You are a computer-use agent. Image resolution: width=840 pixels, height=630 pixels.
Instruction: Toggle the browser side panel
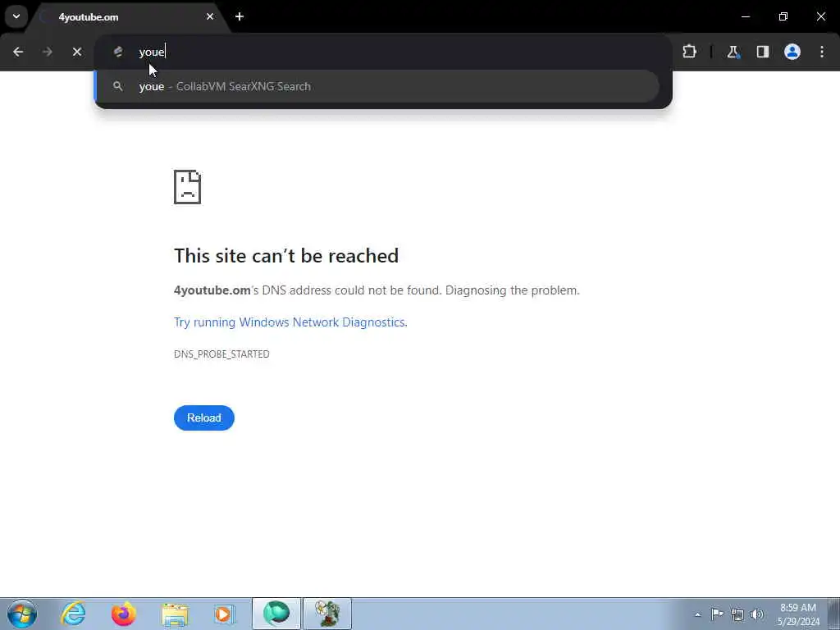coord(763,52)
